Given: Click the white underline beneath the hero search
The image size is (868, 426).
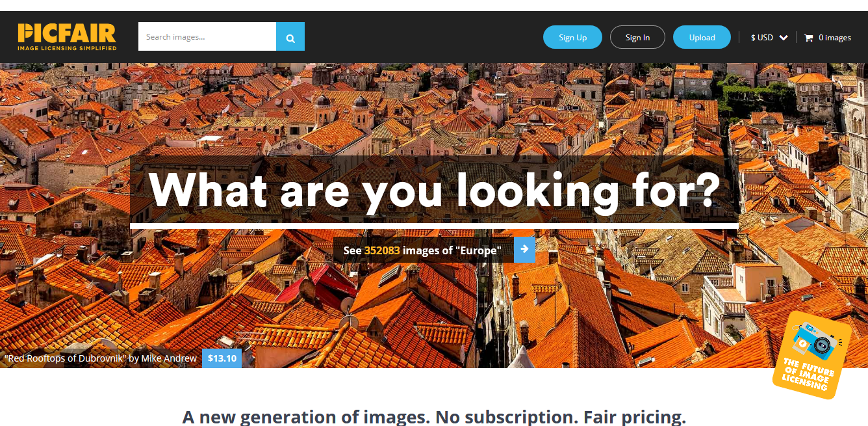Looking at the screenshot, I should tap(434, 226).
